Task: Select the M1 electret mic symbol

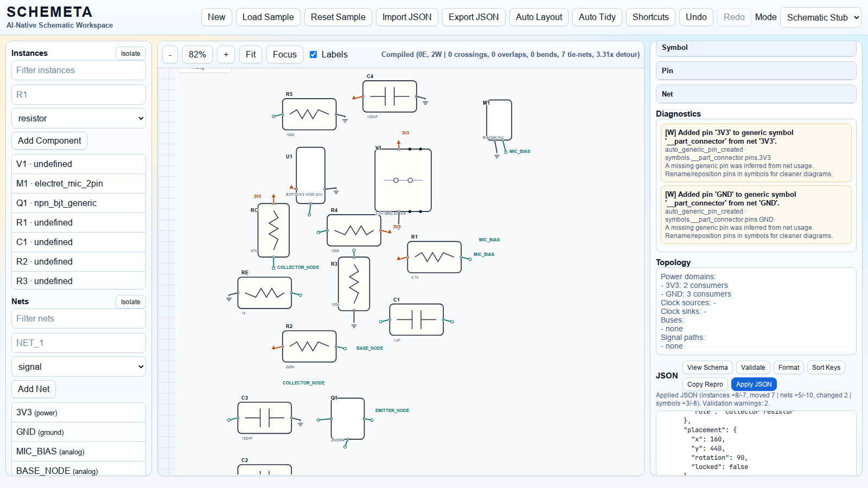Action: [x=499, y=120]
